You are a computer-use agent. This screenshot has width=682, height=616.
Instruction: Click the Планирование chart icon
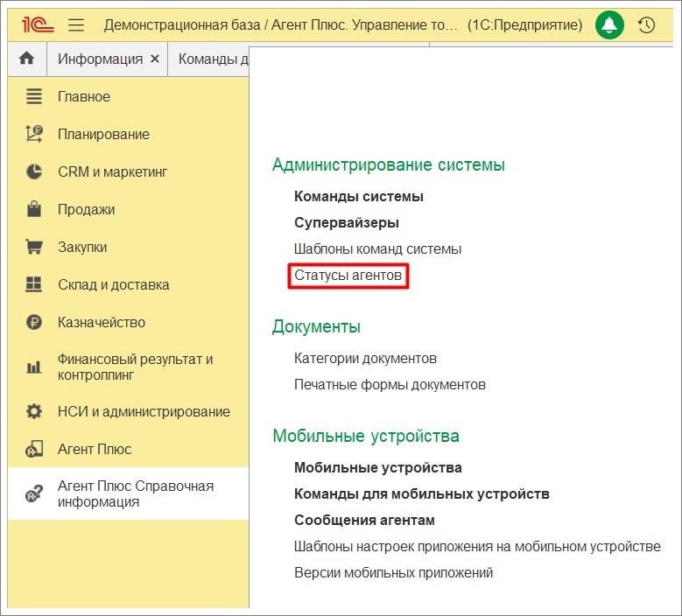point(34,134)
